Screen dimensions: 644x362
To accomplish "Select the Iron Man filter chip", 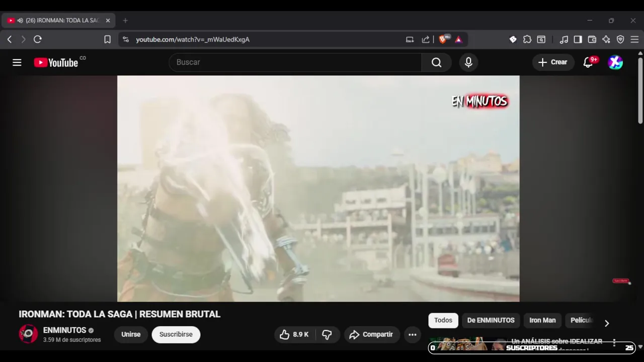I will tap(542, 320).
